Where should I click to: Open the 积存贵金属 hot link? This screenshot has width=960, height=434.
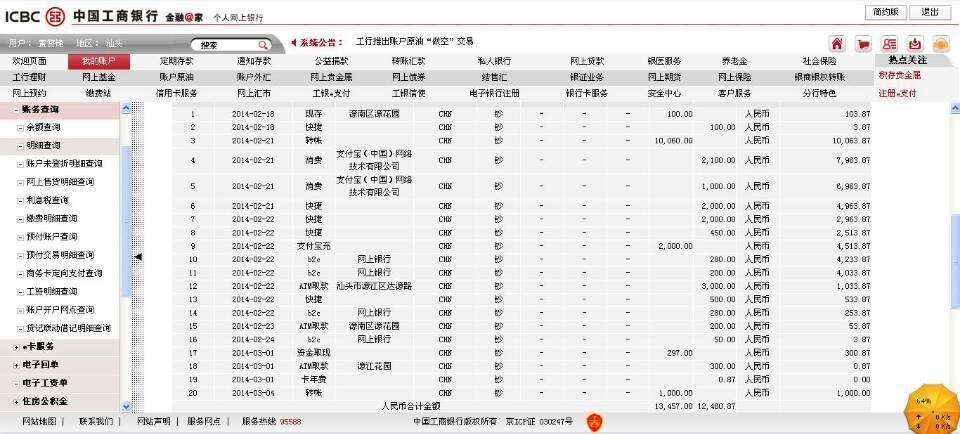[x=899, y=76]
